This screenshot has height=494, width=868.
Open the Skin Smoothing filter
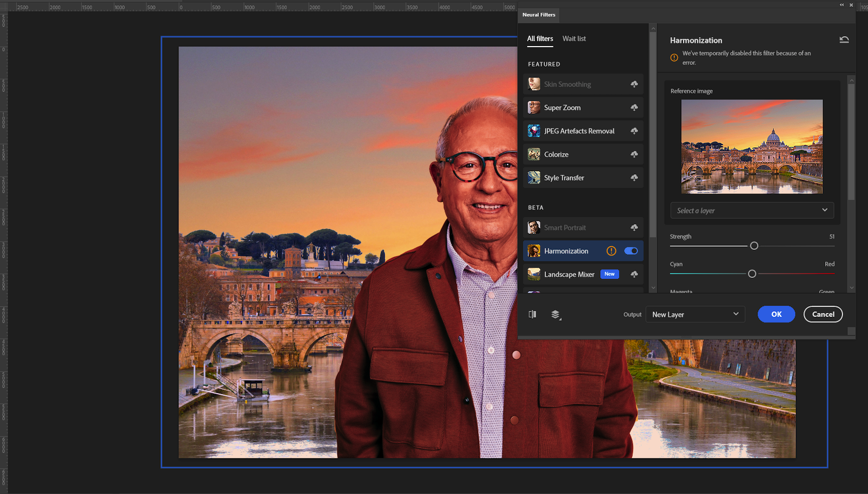coord(567,84)
